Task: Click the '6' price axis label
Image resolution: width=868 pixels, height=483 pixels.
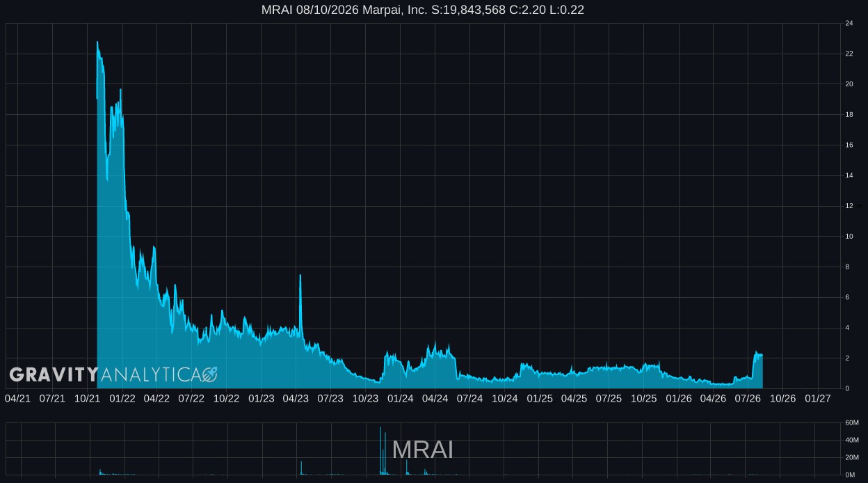Action: 847,297
